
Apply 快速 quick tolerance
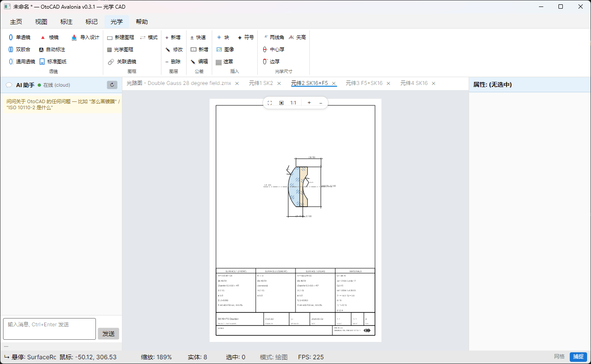coord(198,37)
